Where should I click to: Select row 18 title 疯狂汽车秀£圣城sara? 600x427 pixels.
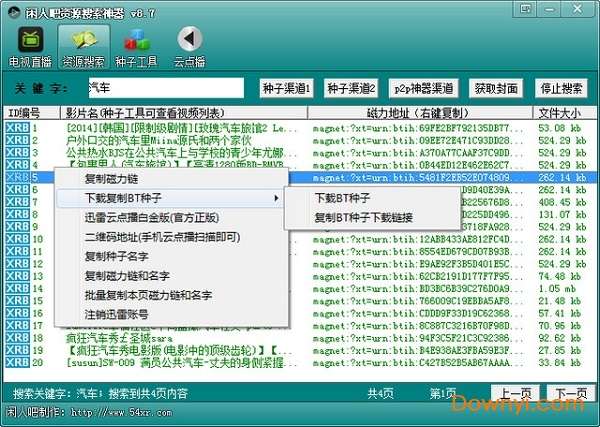pos(119,338)
